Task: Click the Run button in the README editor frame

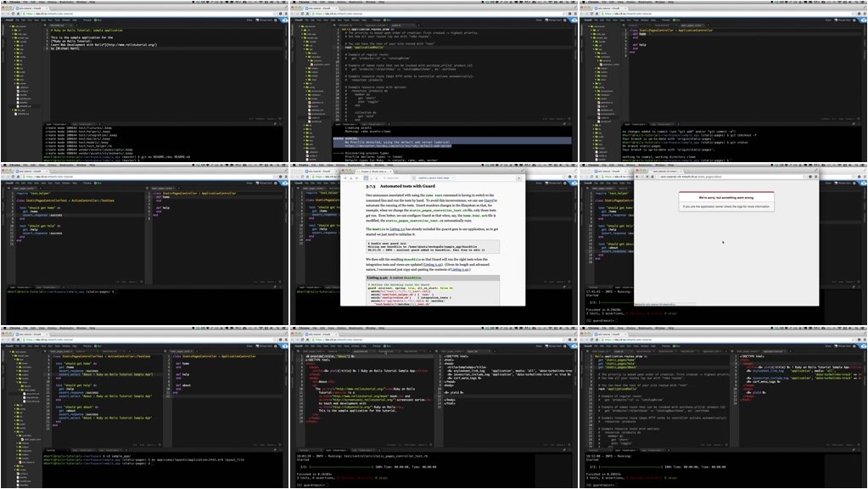Action: point(98,20)
